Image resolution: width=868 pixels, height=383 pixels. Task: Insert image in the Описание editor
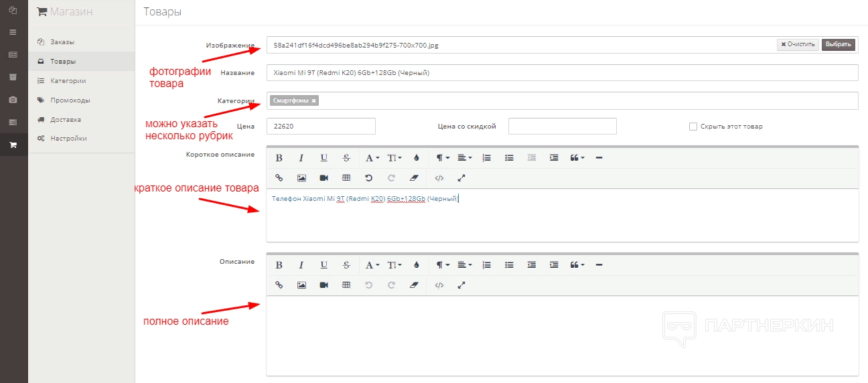[x=301, y=285]
